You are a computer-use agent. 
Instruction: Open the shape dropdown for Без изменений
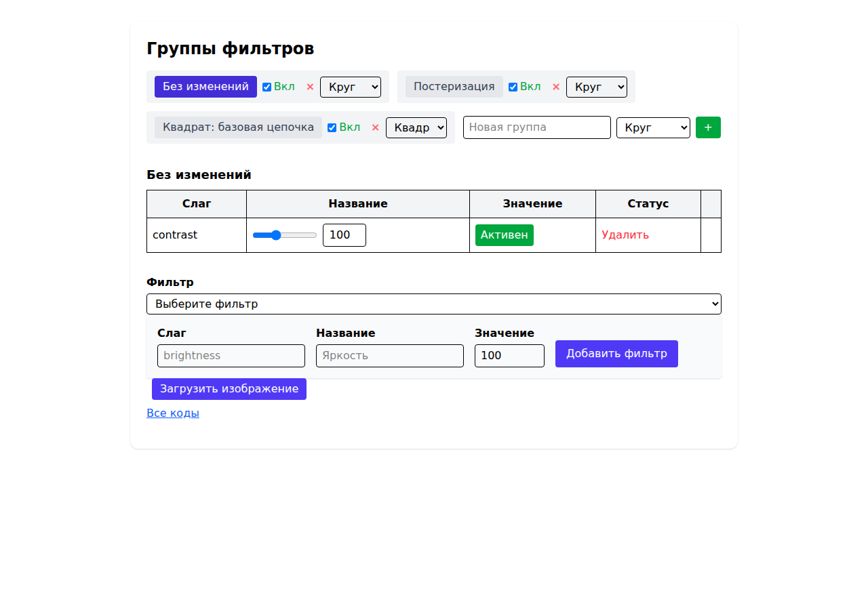click(351, 87)
